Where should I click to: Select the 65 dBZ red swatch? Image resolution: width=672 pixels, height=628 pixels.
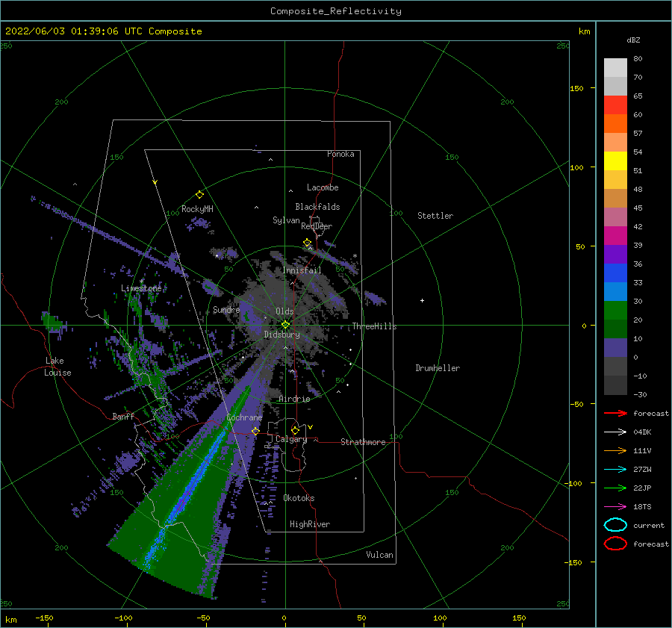(615, 105)
